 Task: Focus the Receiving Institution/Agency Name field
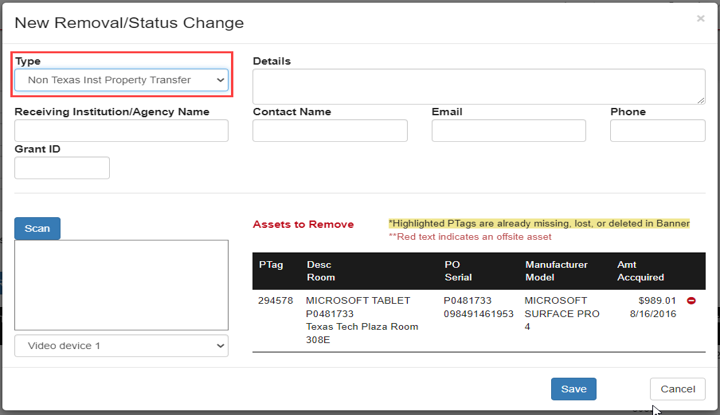[x=121, y=130]
